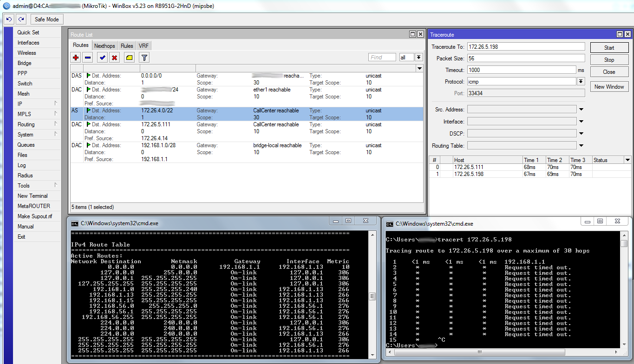The height and width of the screenshot is (364, 634).
Task: Open the 'all' filter dropdown in Route List
Action: click(x=418, y=57)
